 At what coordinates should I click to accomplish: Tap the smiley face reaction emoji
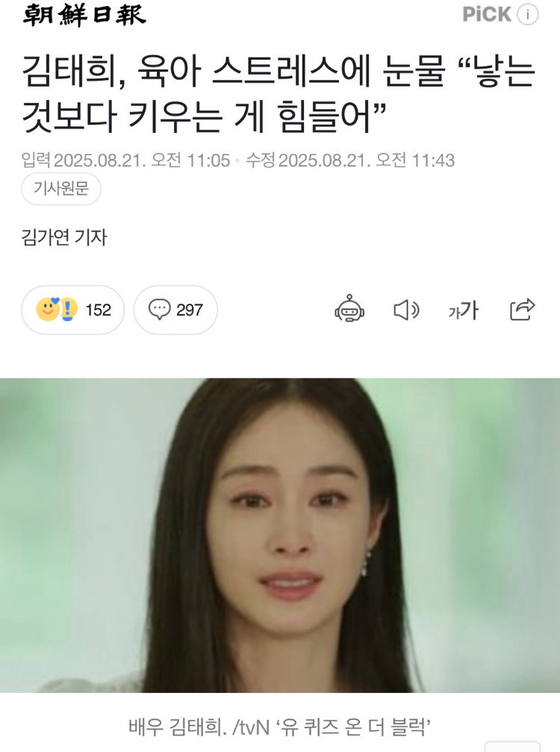tap(48, 309)
